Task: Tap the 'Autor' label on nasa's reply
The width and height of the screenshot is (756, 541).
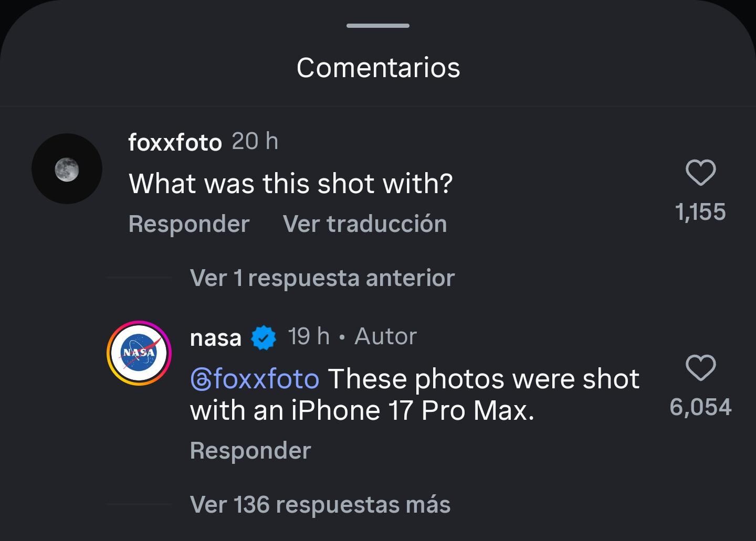Action: (x=385, y=336)
